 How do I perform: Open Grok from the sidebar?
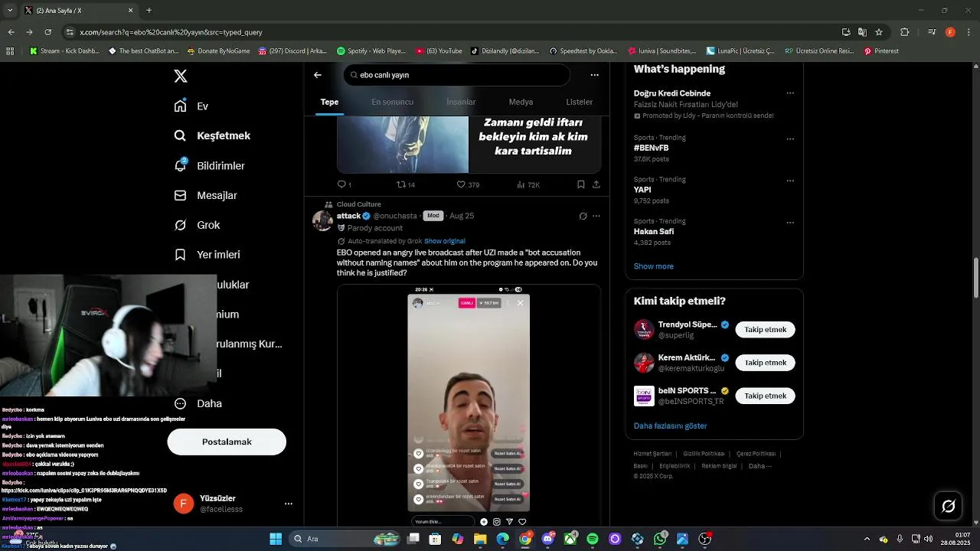pos(197,225)
